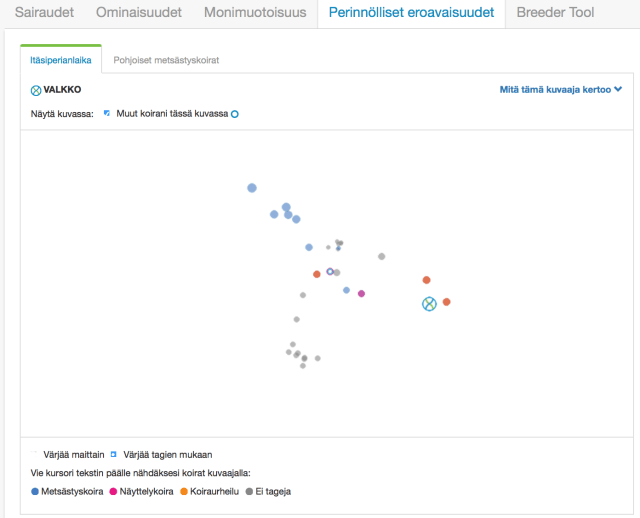
Task: Open the Perinnölliset eroavaisuudet tab
Action: pyautogui.click(x=409, y=13)
